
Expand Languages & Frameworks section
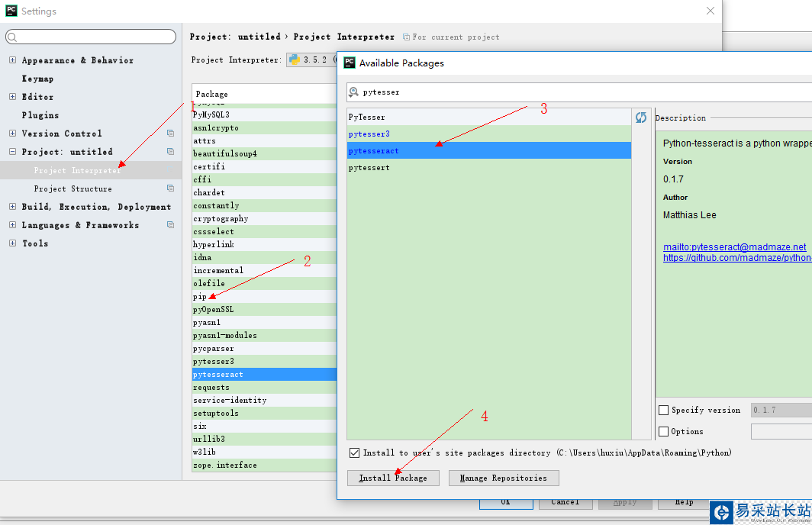coord(12,224)
